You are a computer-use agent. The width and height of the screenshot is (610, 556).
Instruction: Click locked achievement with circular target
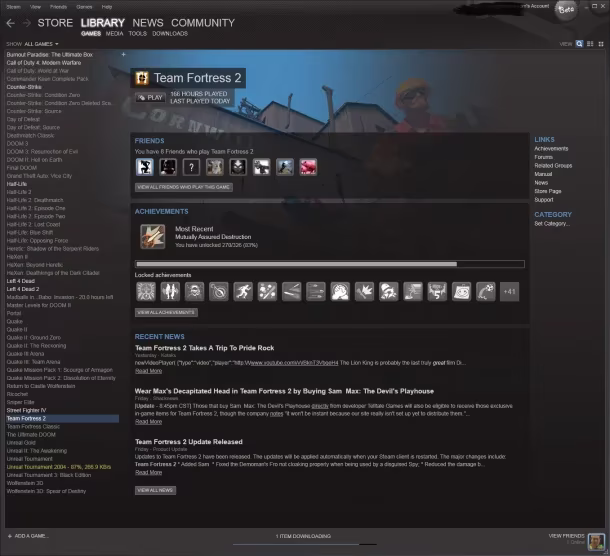coord(219,292)
